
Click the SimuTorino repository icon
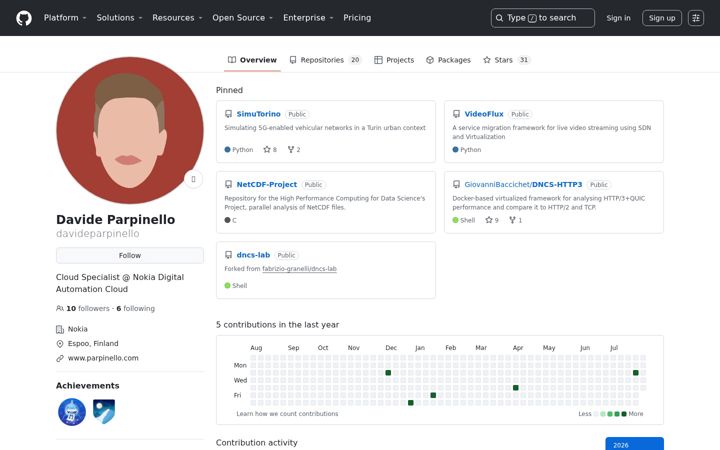click(x=228, y=114)
